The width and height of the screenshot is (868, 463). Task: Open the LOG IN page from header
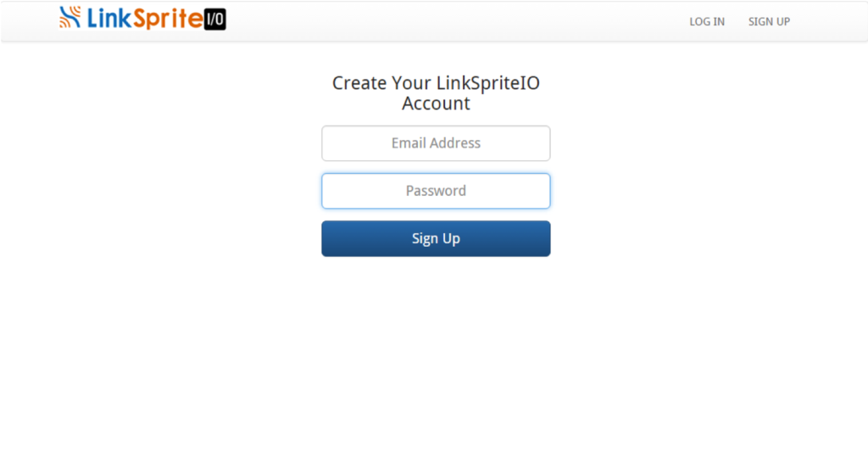click(707, 21)
